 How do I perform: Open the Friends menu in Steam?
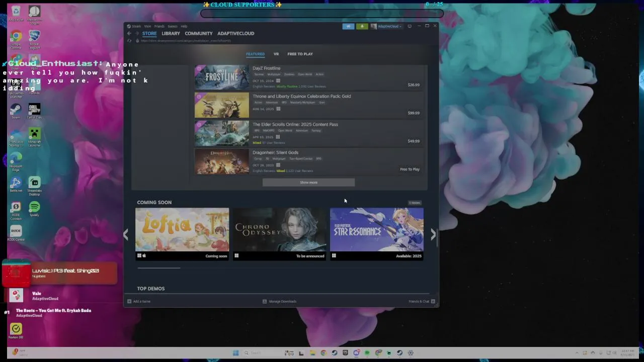click(x=159, y=26)
